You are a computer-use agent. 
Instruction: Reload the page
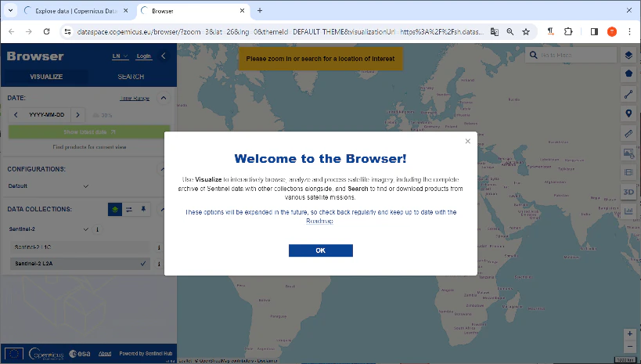point(47,31)
